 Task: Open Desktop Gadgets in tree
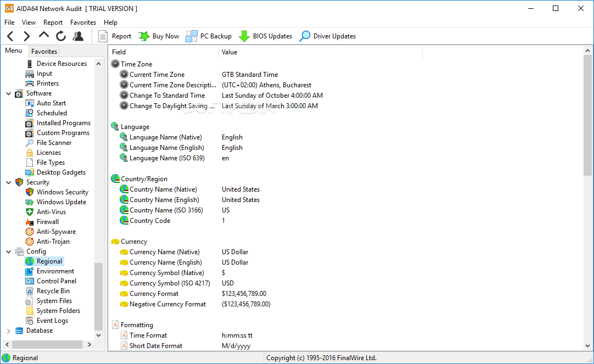pyautogui.click(x=55, y=172)
